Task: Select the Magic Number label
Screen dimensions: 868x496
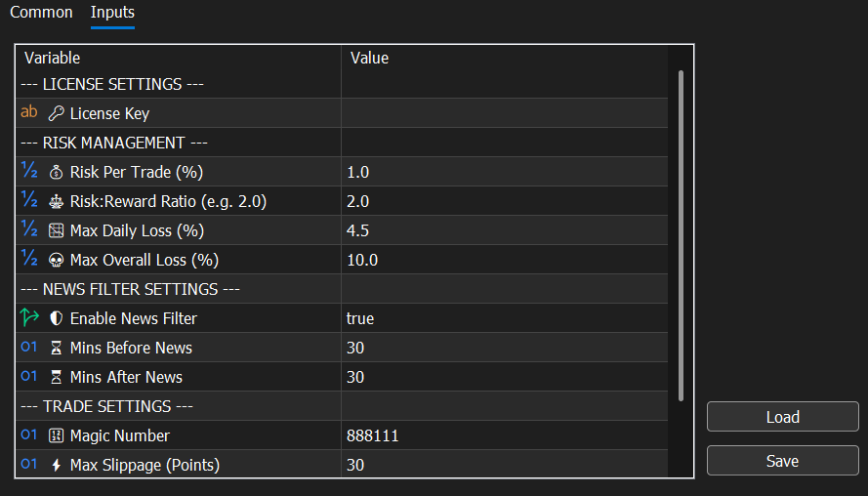Action: coord(119,435)
